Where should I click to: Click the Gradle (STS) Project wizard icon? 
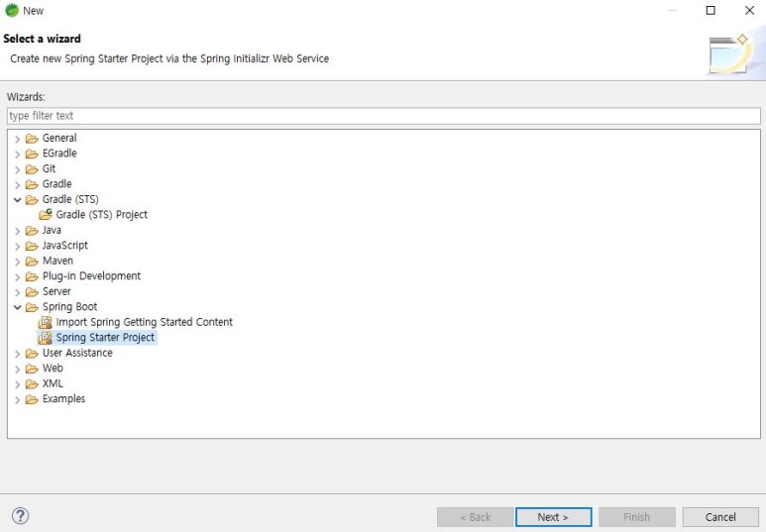(x=46, y=214)
